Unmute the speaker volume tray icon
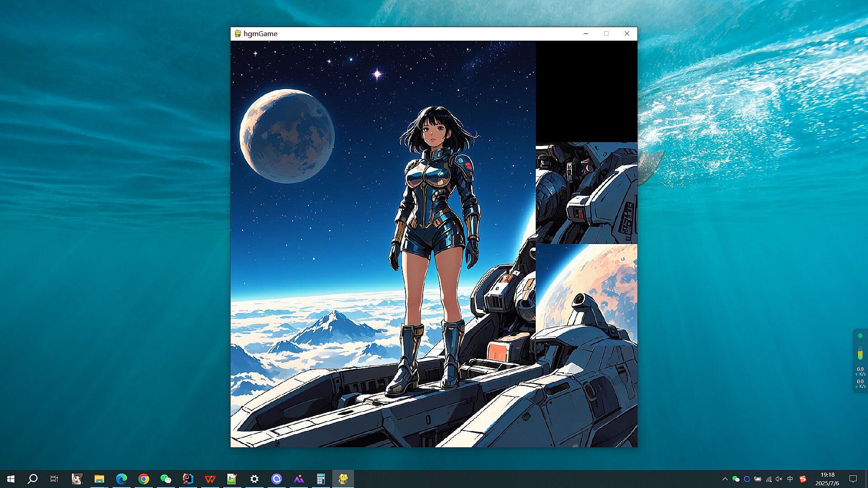Viewport: 868px width, 488px height. (779, 479)
